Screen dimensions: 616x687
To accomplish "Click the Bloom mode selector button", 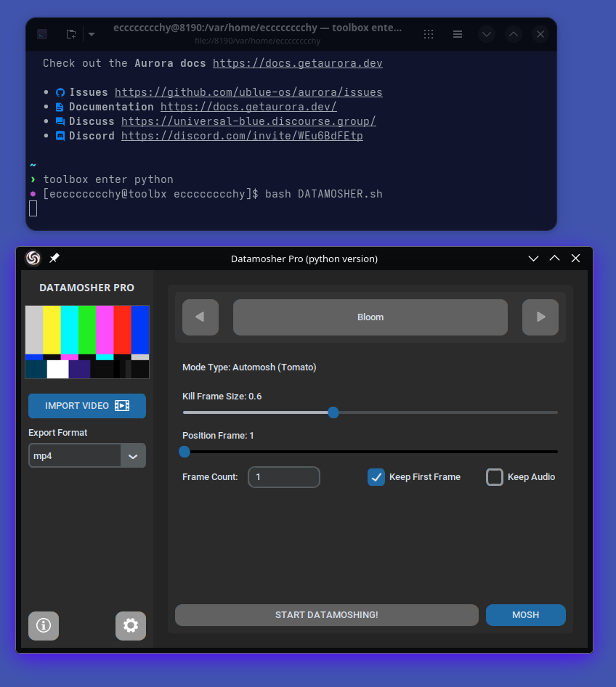I will click(370, 317).
